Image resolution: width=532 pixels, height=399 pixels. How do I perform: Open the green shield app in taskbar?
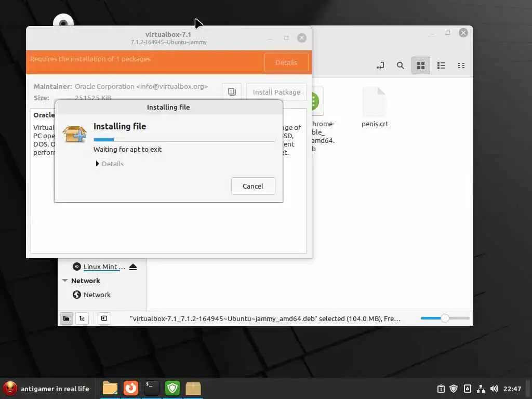(172, 389)
